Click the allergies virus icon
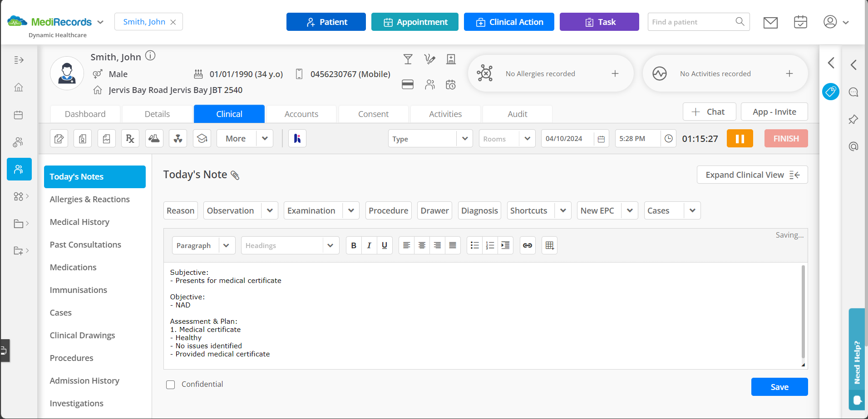Screen dimensions: 868x419 (x=485, y=73)
